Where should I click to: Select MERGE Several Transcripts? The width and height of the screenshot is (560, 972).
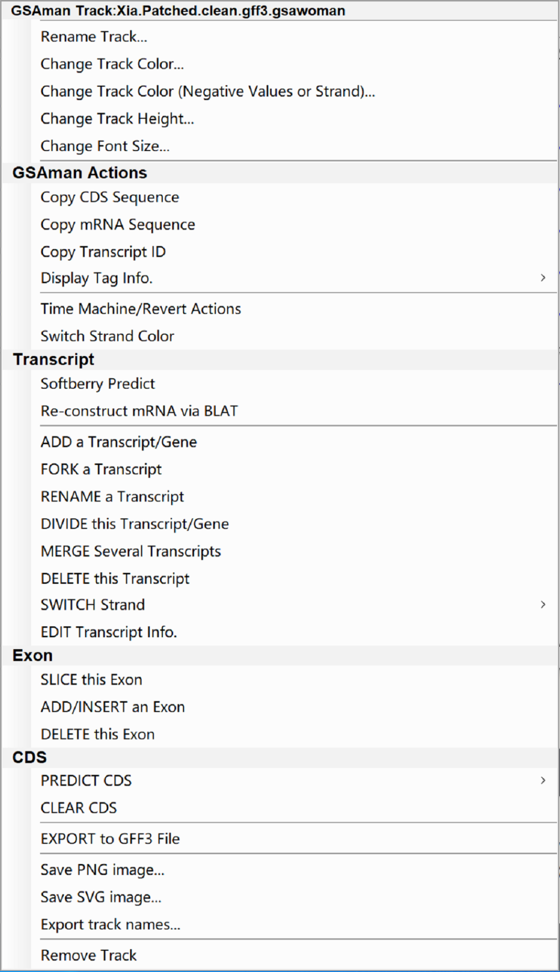tap(131, 552)
